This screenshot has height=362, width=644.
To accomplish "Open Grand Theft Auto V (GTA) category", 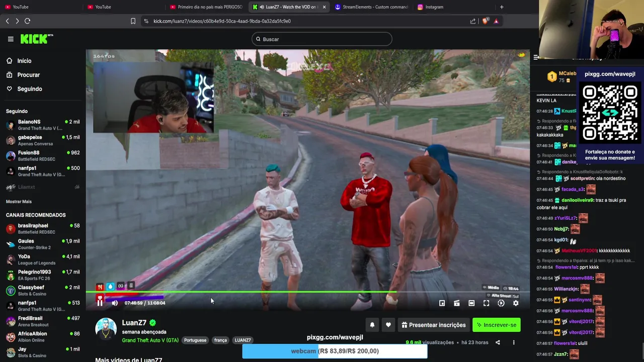I will pyautogui.click(x=150, y=340).
